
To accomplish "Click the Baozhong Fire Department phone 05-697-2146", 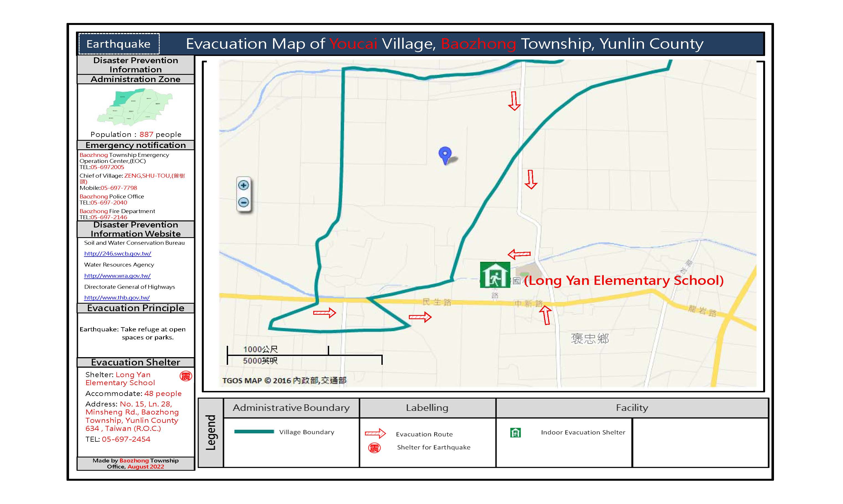I will [x=103, y=217].
